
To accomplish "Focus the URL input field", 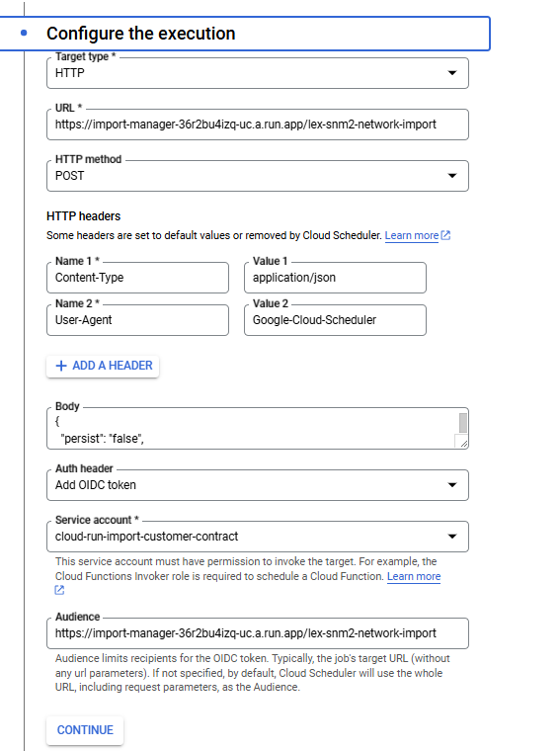I will 258,125.
